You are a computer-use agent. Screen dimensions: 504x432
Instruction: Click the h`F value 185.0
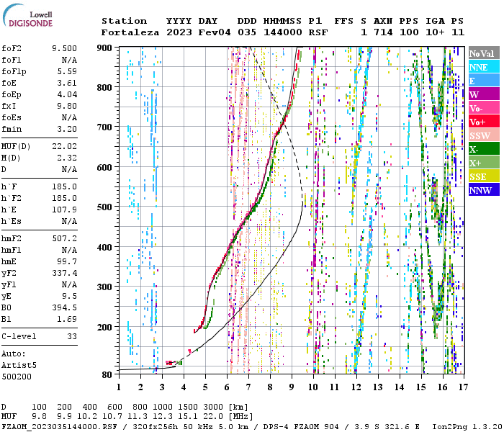click(x=64, y=186)
